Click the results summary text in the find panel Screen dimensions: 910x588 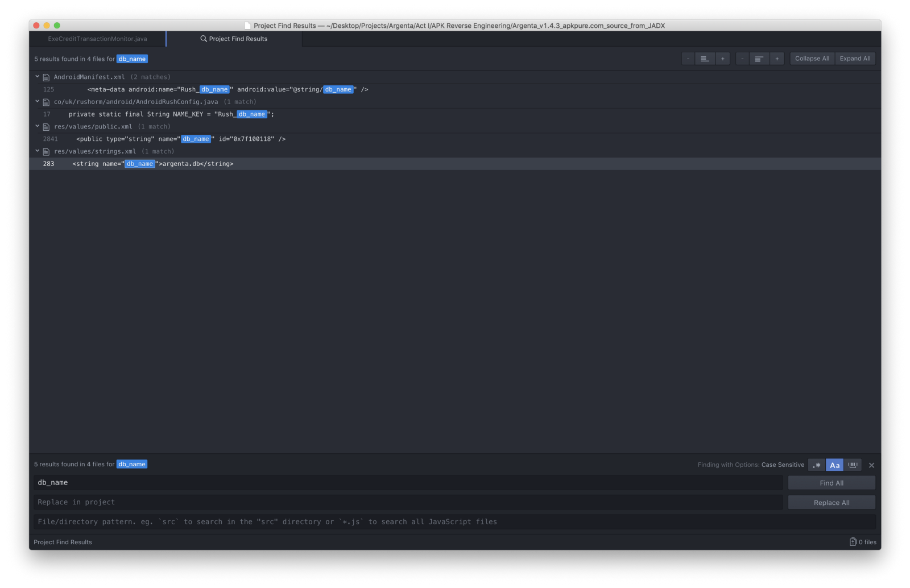[90, 464]
